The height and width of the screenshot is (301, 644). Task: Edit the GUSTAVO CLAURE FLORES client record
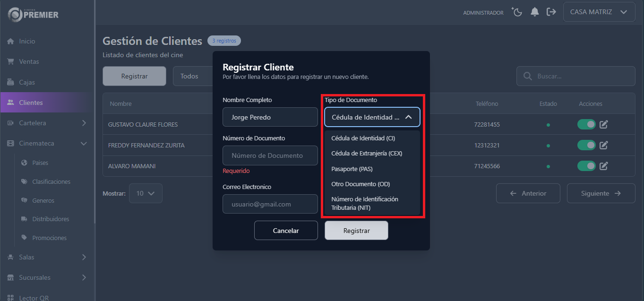(603, 125)
